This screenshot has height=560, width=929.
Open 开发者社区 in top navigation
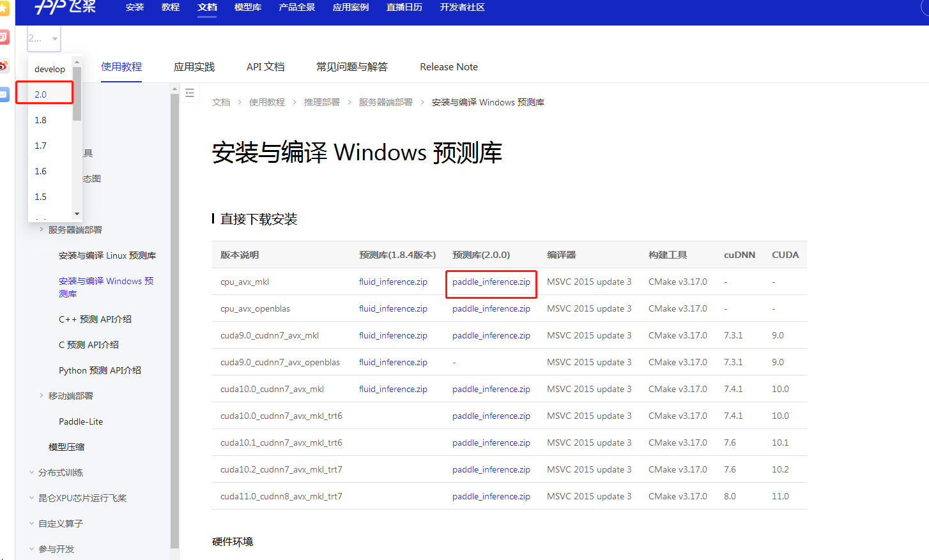[x=463, y=7]
